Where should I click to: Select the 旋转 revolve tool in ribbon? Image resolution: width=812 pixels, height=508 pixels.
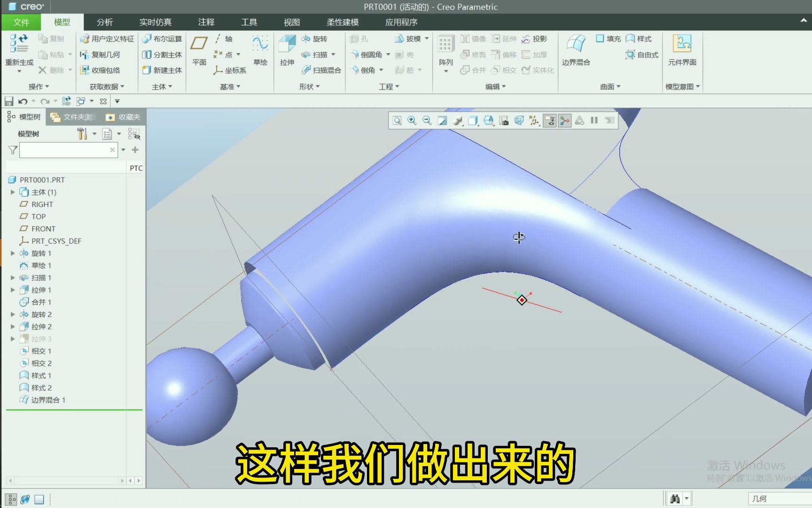coord(314,39)
